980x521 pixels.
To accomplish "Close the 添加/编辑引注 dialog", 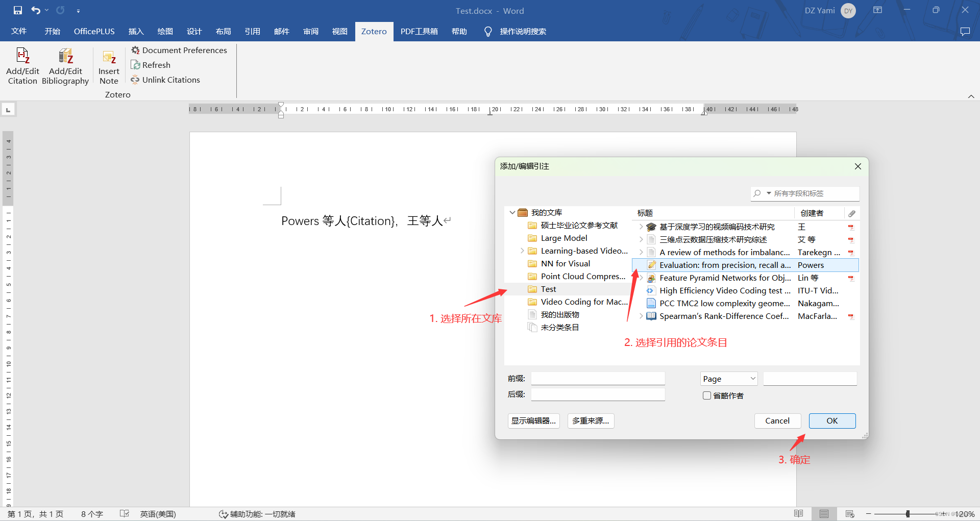I will (x=858, y=166).
